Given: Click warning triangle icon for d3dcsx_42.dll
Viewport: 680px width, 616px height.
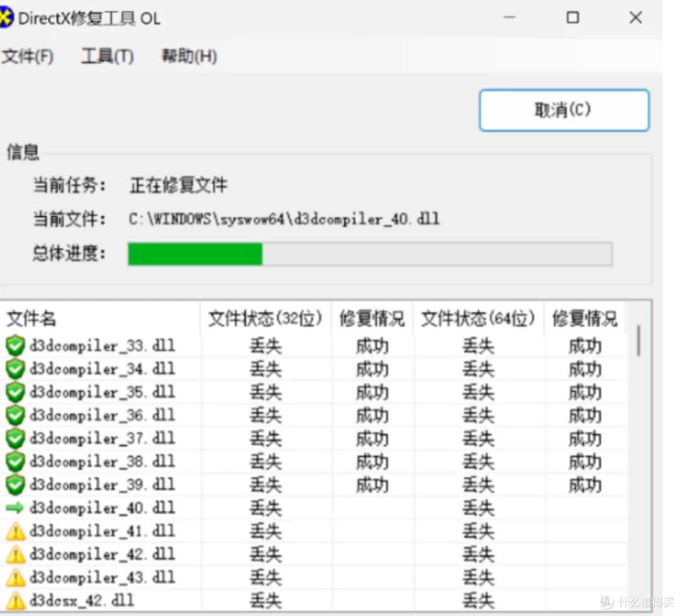Looking at the screenshot, I should [x=15, y=601].
